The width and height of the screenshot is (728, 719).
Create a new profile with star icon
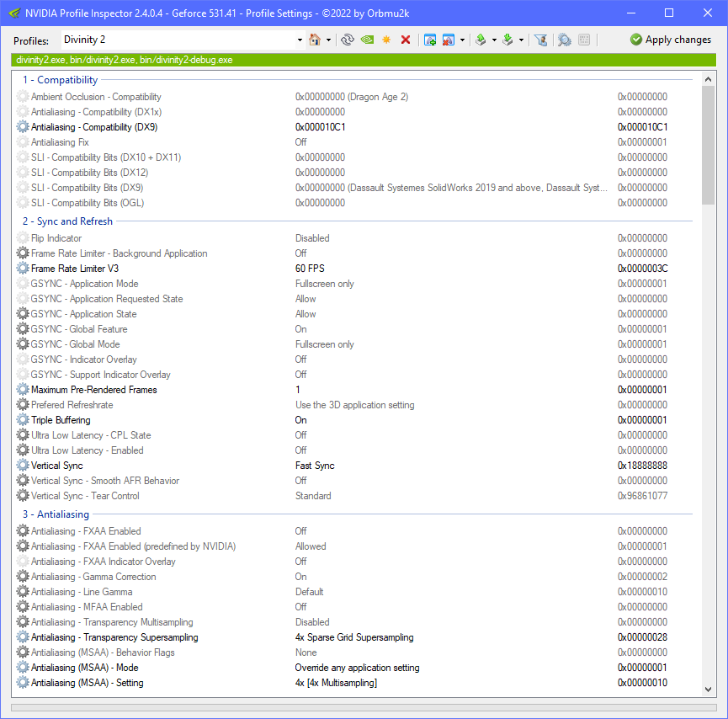(x=386, y=40)
